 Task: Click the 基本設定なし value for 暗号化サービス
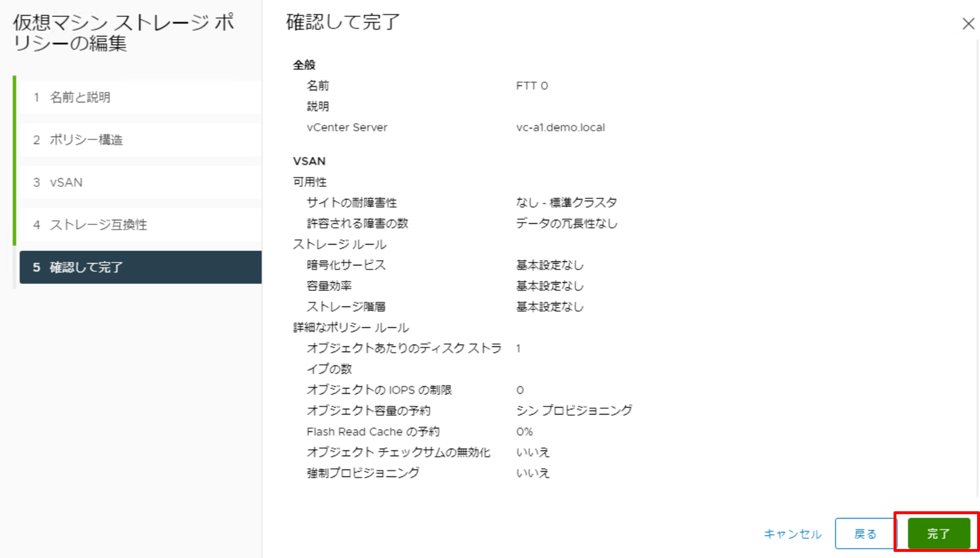[x=550, y=265]
